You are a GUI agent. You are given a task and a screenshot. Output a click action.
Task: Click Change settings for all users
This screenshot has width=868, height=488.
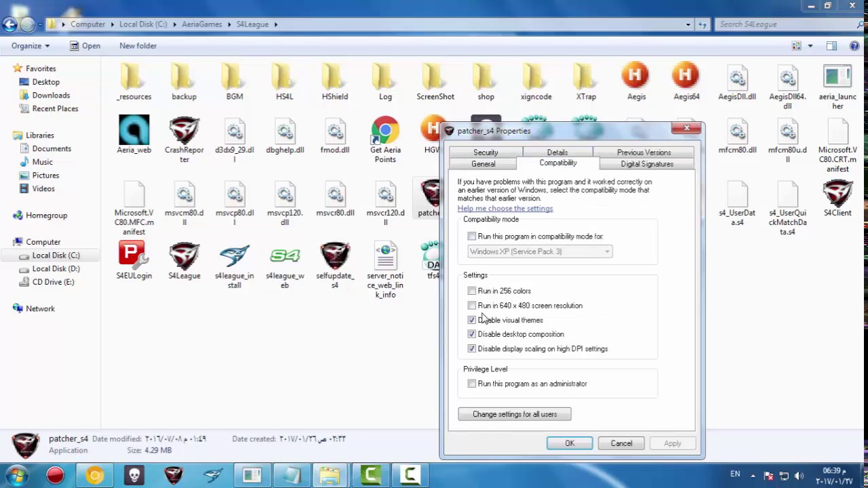tap(515, 414)
